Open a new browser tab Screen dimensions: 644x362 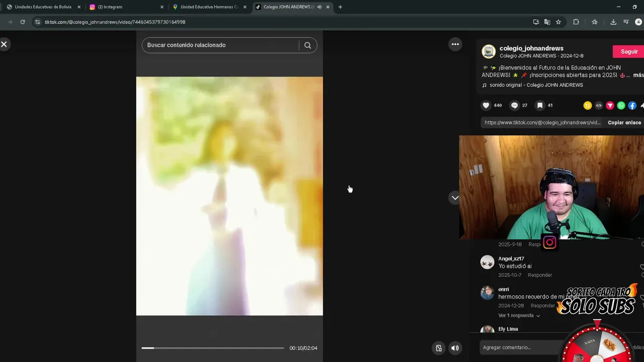point(340,7)
